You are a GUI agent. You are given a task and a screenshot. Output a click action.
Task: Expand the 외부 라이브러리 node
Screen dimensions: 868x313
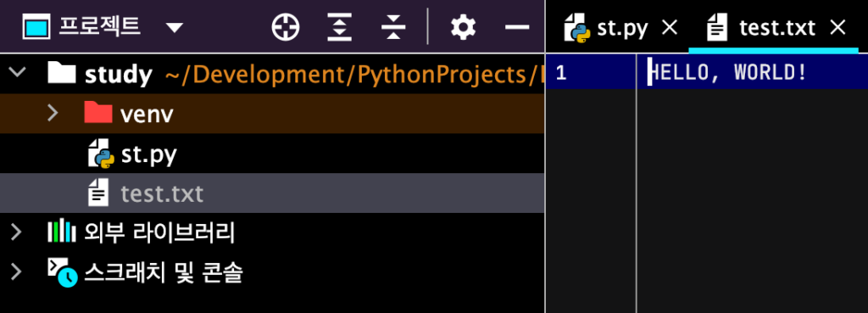[17, 232]
